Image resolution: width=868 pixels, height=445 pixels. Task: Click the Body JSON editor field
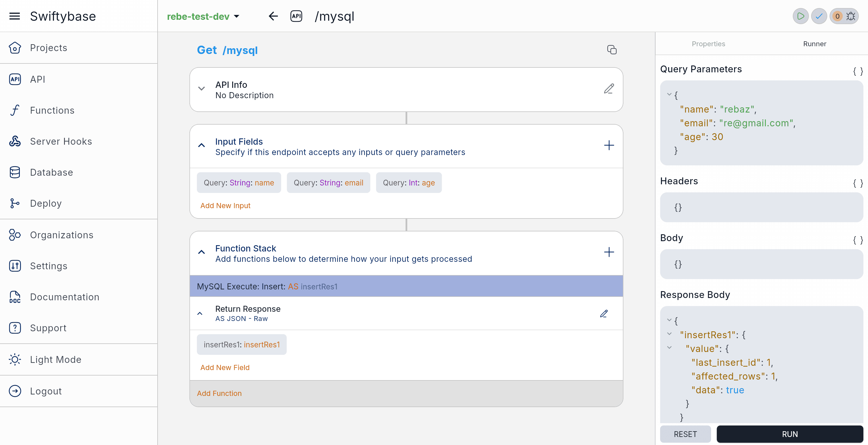762,264
